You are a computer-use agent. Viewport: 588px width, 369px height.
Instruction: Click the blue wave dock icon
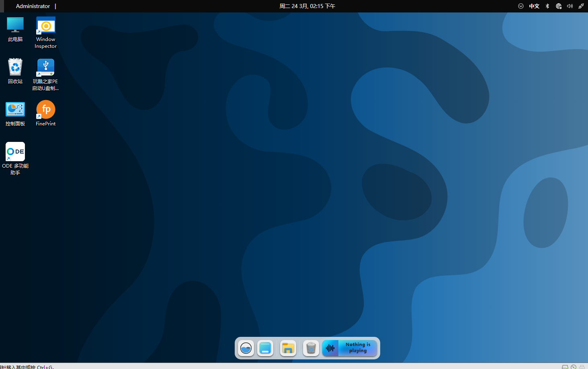click(x=246, y=348)
